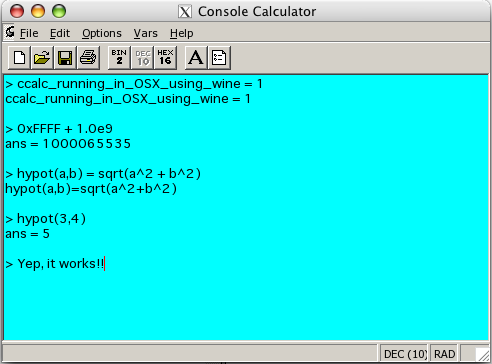Click the 'ans = 1000065535' result line
The image size is (492, 364).
(x=68, y=144)
